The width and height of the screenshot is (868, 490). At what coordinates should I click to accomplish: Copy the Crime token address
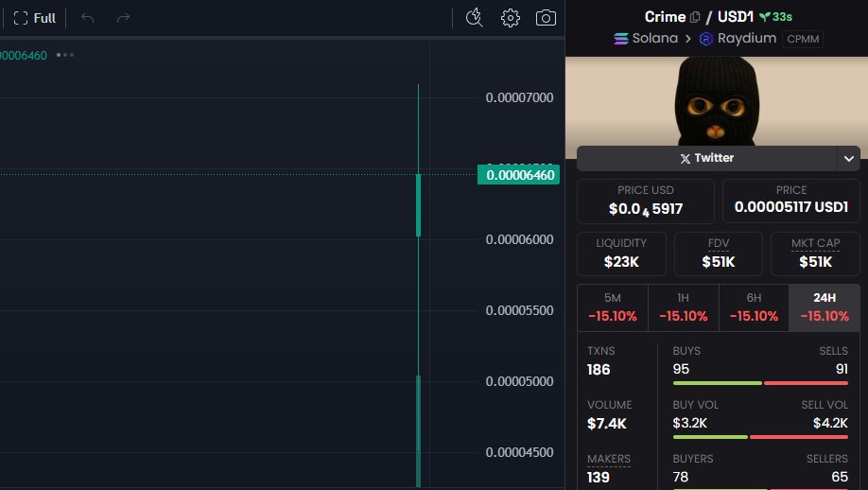pos(695,17)
